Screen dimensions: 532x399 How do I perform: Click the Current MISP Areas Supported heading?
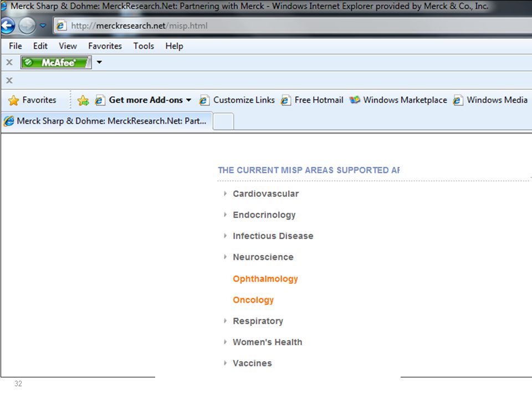[309, 170]
